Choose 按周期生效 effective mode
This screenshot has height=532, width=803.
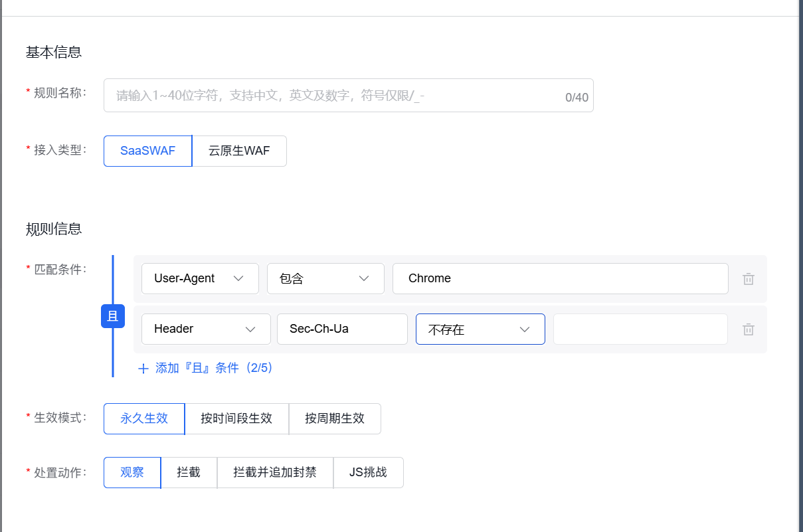tap(335, 418)
